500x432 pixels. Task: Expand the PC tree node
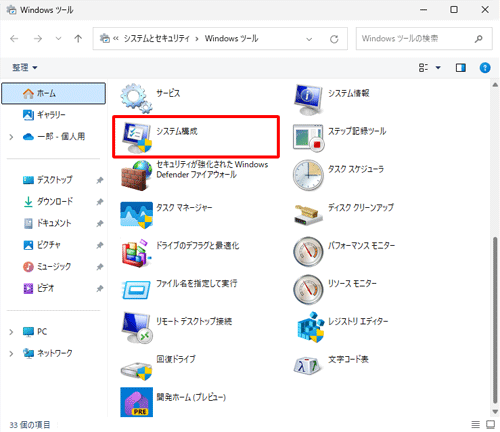click(11, 332)
